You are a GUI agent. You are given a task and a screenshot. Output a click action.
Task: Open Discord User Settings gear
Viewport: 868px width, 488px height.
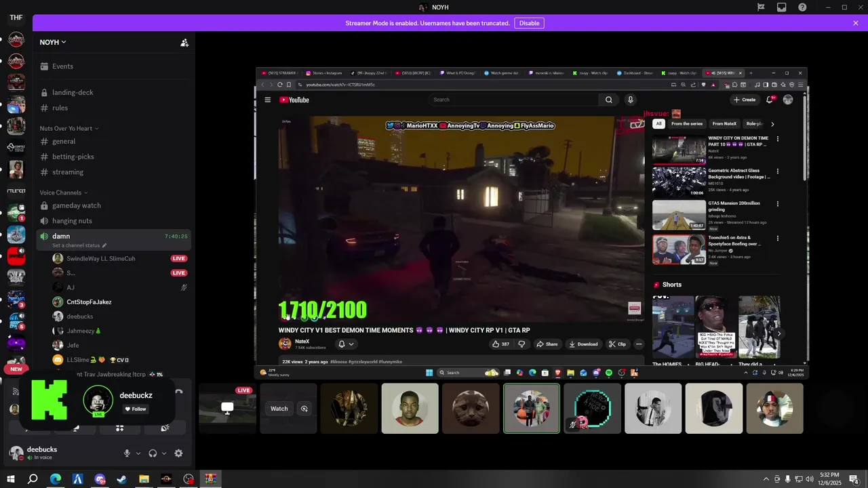(x=178, y=453)
